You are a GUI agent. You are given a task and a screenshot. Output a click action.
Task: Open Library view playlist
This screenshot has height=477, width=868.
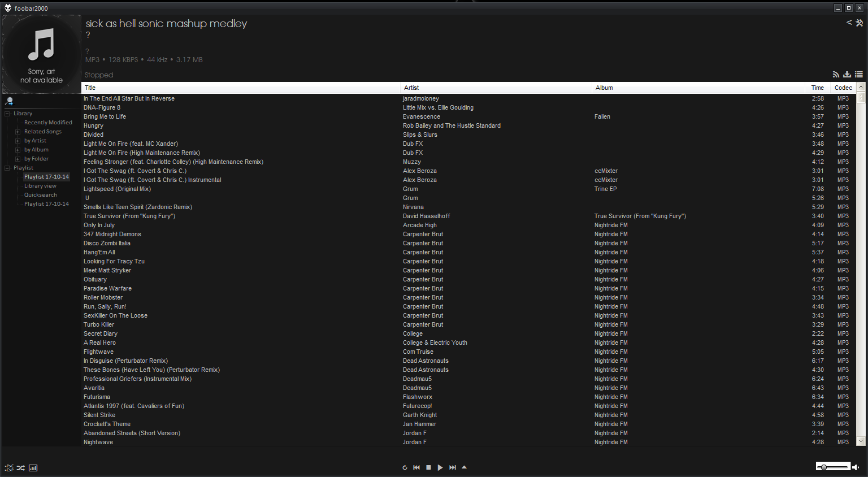[x=40, y=186]
